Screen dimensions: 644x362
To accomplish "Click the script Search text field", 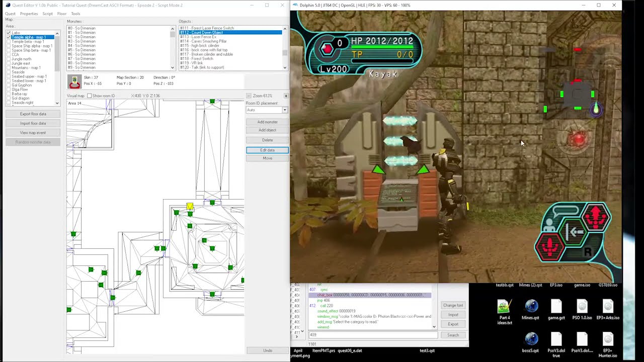I will (x=373, y=335).
